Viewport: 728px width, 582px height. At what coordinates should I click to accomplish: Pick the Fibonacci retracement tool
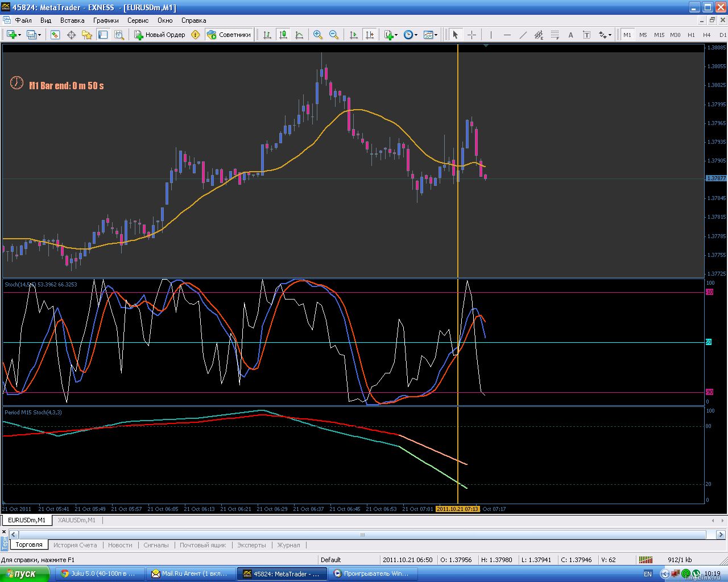[555, 35]
